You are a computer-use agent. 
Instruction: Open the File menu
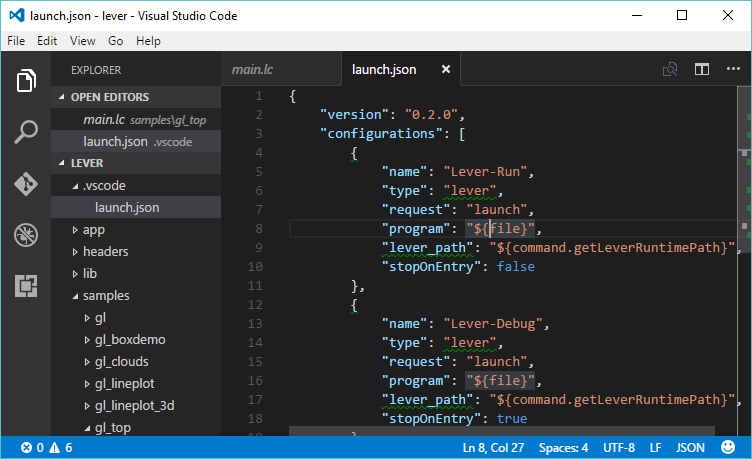(x=16, y=41)
